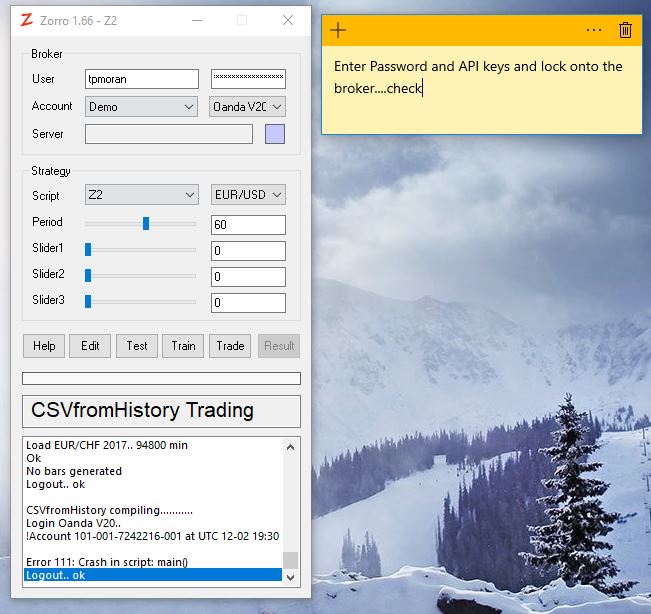Select 'Load EUR/CHF 2017.. 94800 min' log line
651x614 pixels.
point(107,445)
